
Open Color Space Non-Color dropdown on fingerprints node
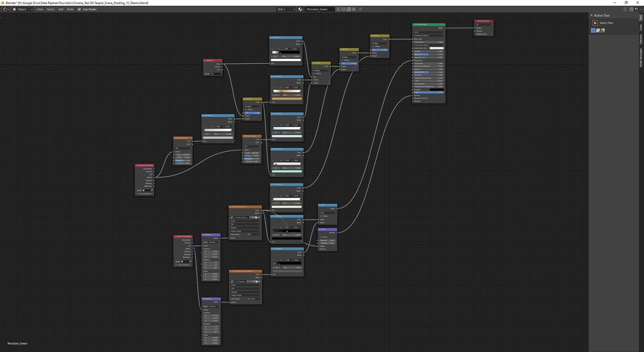point(254,299)
